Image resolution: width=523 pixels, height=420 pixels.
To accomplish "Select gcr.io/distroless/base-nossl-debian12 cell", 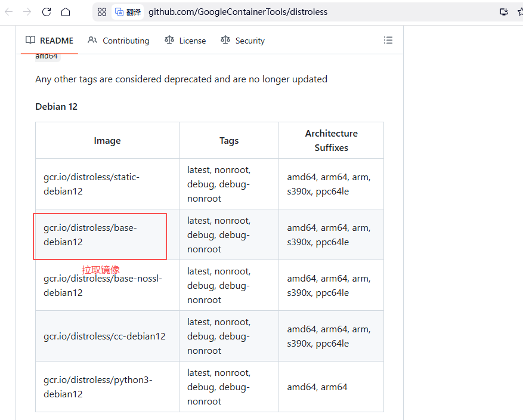I will click(x=107, y=285).
